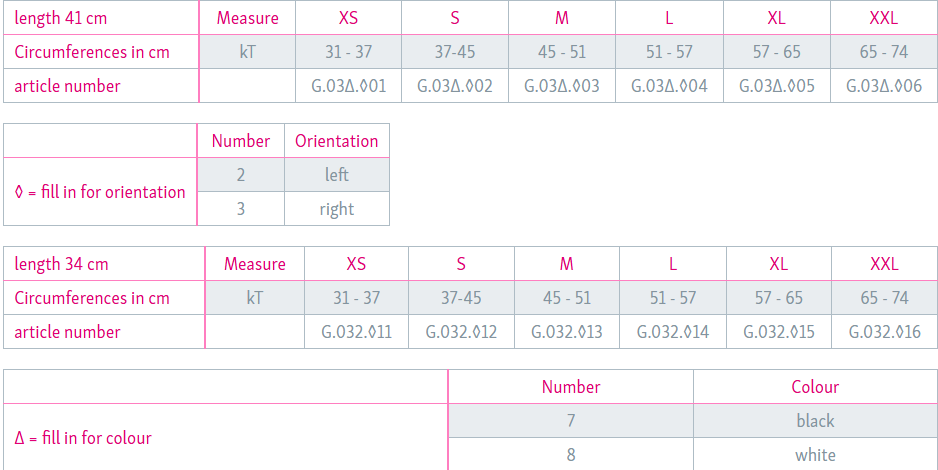The image size is (938, 470).
Task: Click article number G.03Δ.◊02
Action: (455, 86)
